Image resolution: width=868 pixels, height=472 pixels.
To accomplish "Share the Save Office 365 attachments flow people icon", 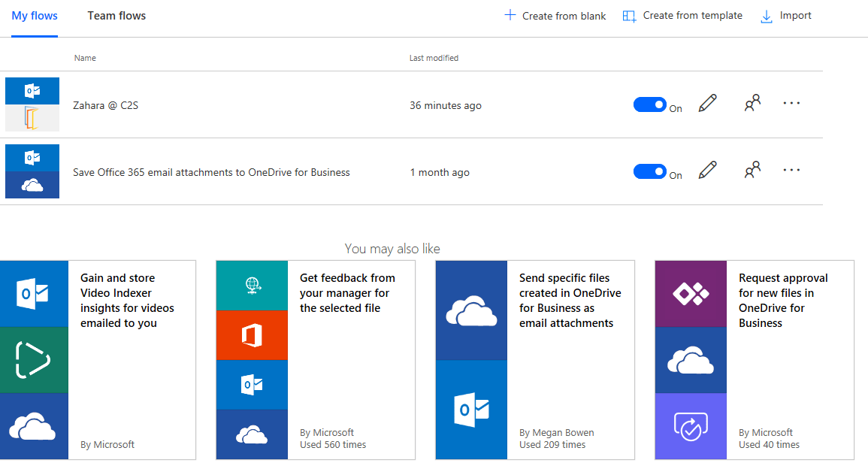I will tap(752, 171).
